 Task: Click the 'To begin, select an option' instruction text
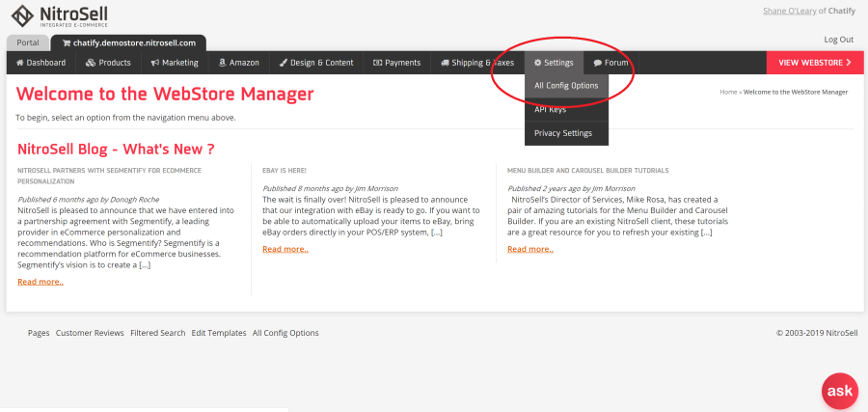[x=125, y=118]
